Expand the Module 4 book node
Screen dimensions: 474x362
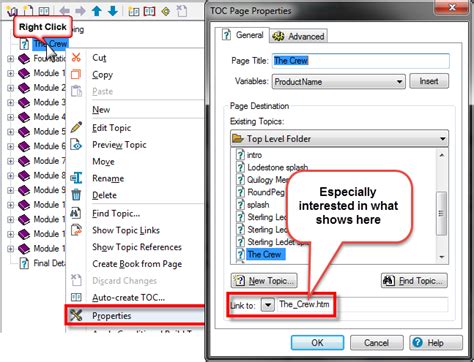[10, 117]
